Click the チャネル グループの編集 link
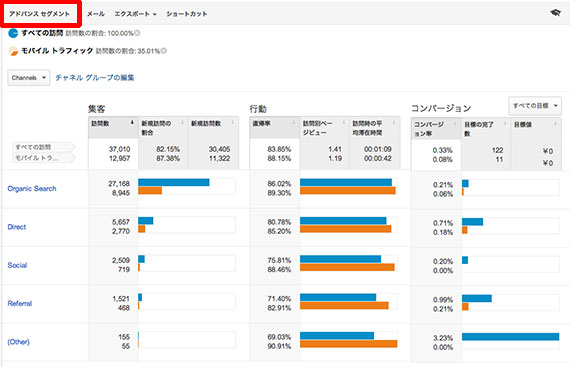The image size is (570, 367). (x=95, y=77)
